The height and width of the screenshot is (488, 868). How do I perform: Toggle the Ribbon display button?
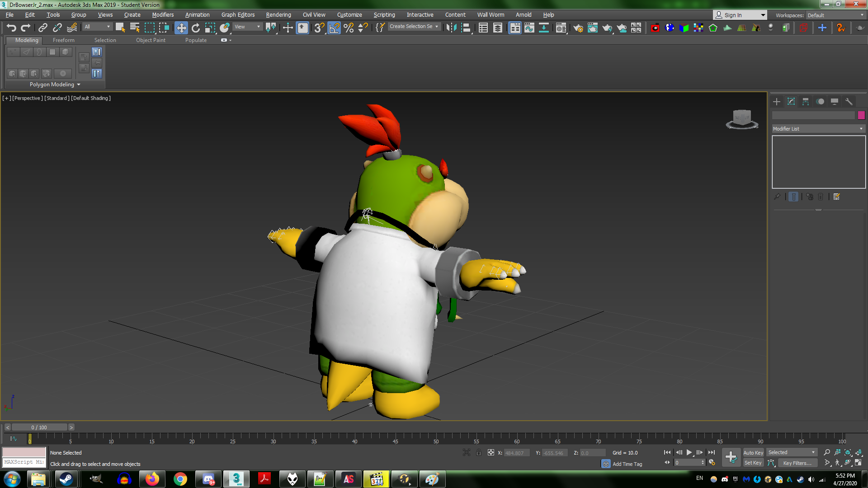coord(515,28)
